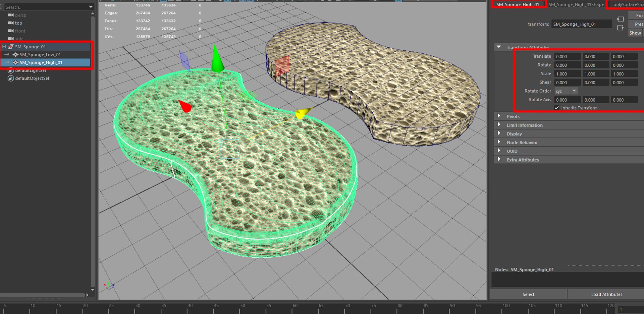Click the SM_Sponge_01 group node icon

(11, 47)
